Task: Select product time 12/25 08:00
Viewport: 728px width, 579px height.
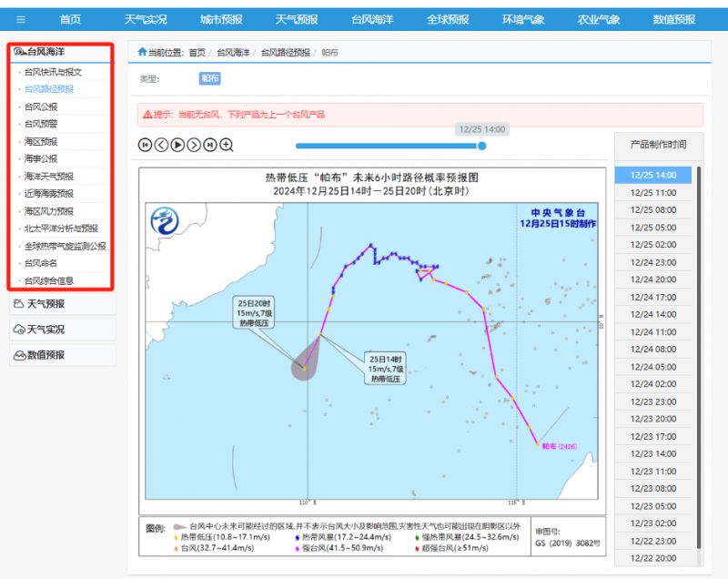Action: (653, 210)
